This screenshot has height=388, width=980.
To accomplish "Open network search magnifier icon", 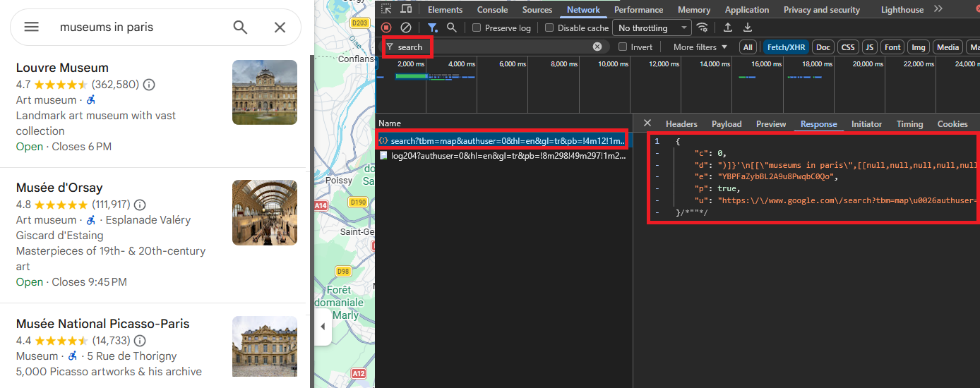I will coord(452,28).
